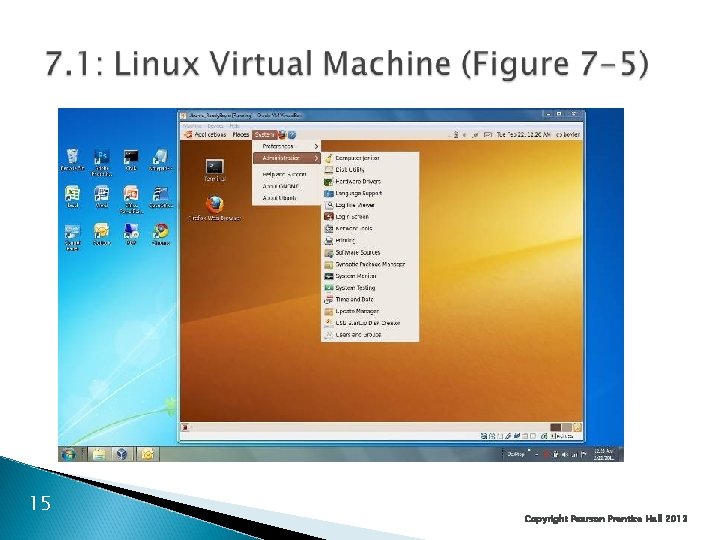Image resolution: width=720 pixels, height=540 pixels.
Task: Open PowerPoint shortcut on Windows desktop
Action: (x=131, y=199)
